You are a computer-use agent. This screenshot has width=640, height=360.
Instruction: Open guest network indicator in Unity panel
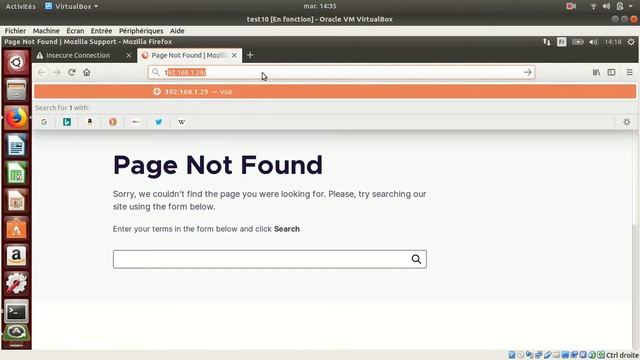[547, 42]
